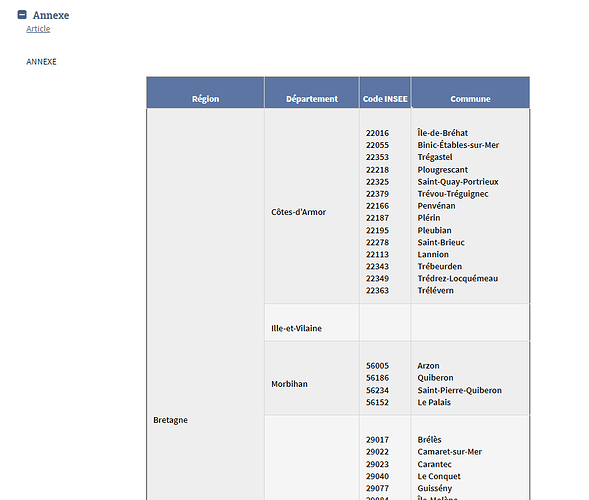Click the ANNEXE text label
589x500 pixels.
pos(41,62)
